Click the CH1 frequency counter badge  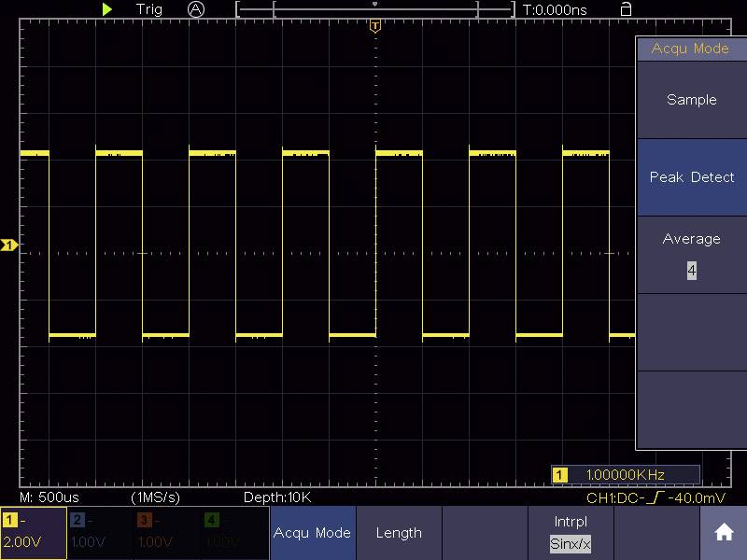pos(627,474)
